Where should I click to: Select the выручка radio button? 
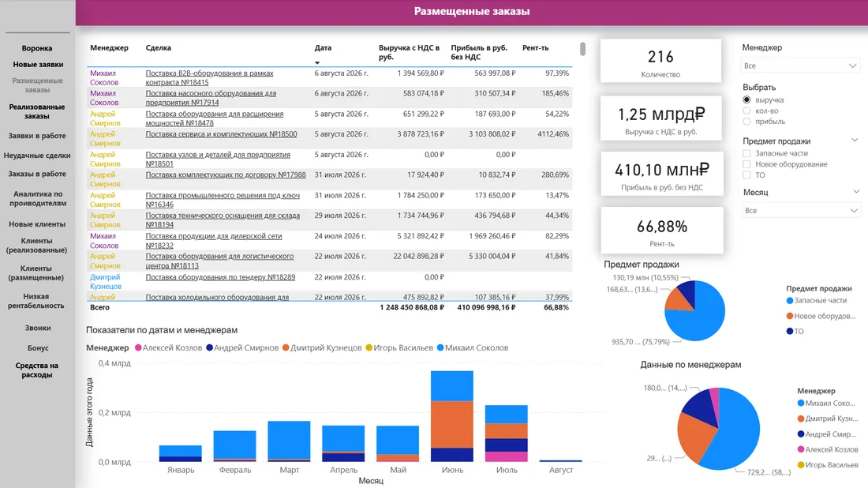[746, 99]
